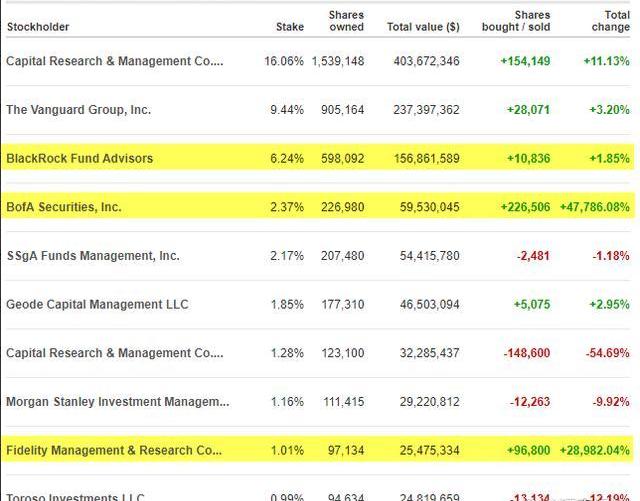Select shares bought +28,071
Screen dimensions: 640x501
coord(528,110)
